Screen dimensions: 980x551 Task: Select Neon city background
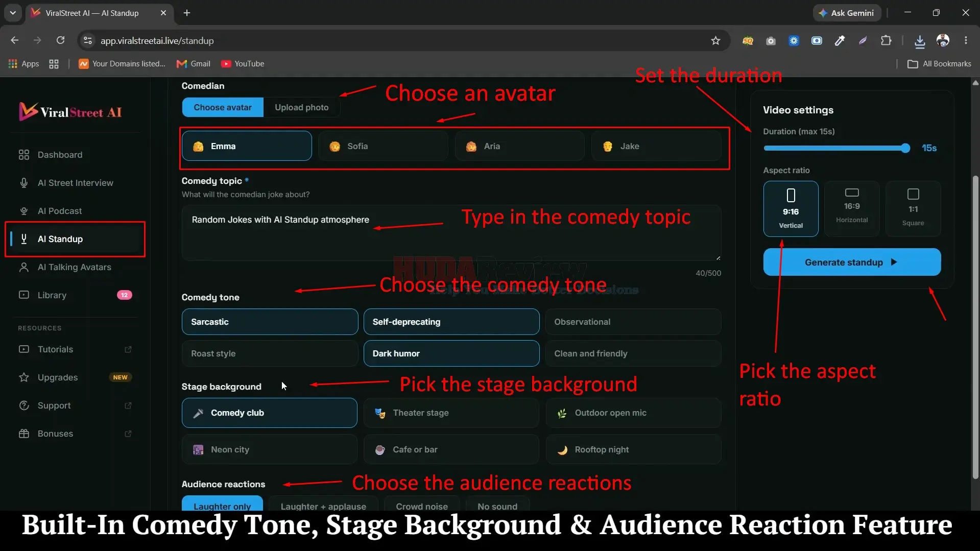click(269, 449)
